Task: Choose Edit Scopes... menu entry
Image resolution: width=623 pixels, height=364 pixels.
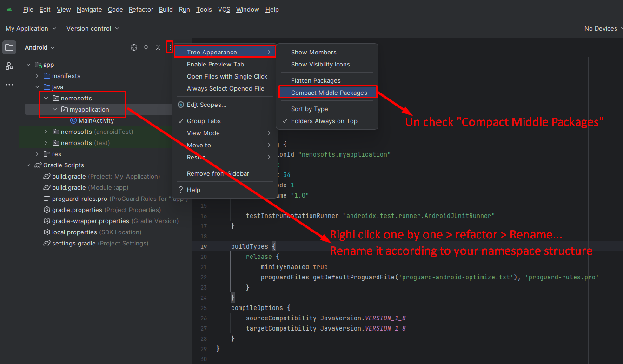Action: [x=225, y=105]
